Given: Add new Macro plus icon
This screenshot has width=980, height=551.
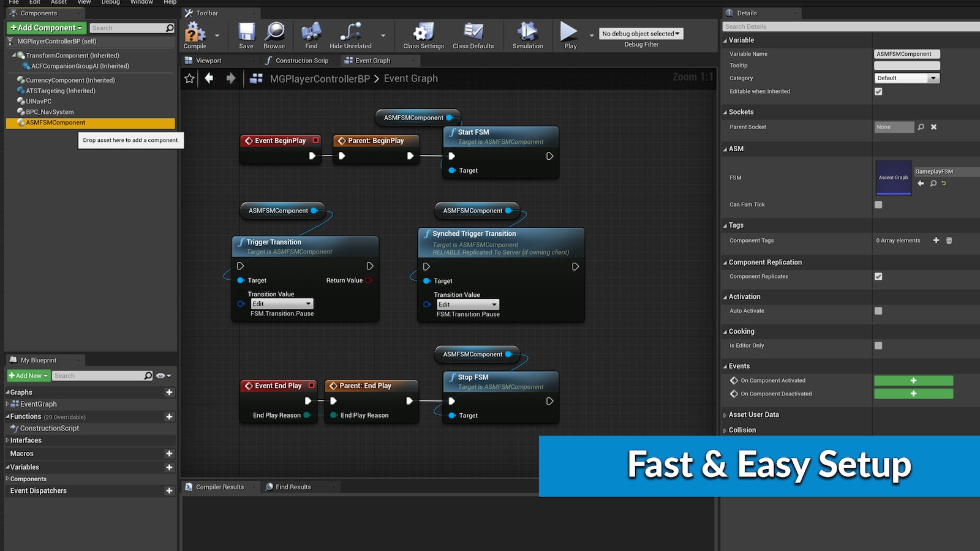Looking at the screenshot, I should coord(169,454).
